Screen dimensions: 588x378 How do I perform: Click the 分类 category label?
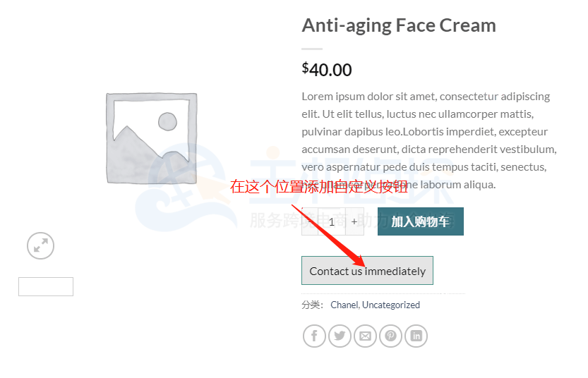[311, 305]
